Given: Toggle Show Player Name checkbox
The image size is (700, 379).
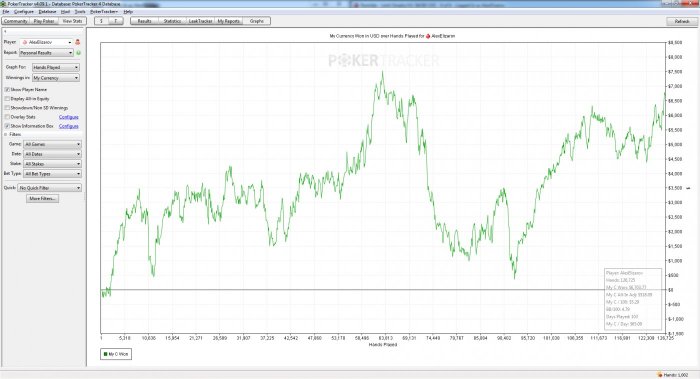Looking at the screenshot, I should tap(7, 90).
